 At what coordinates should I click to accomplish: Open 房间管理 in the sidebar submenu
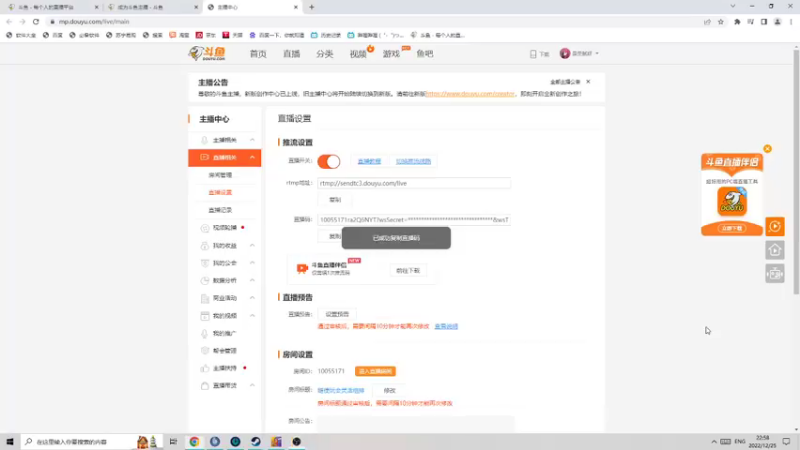point(220,175)
